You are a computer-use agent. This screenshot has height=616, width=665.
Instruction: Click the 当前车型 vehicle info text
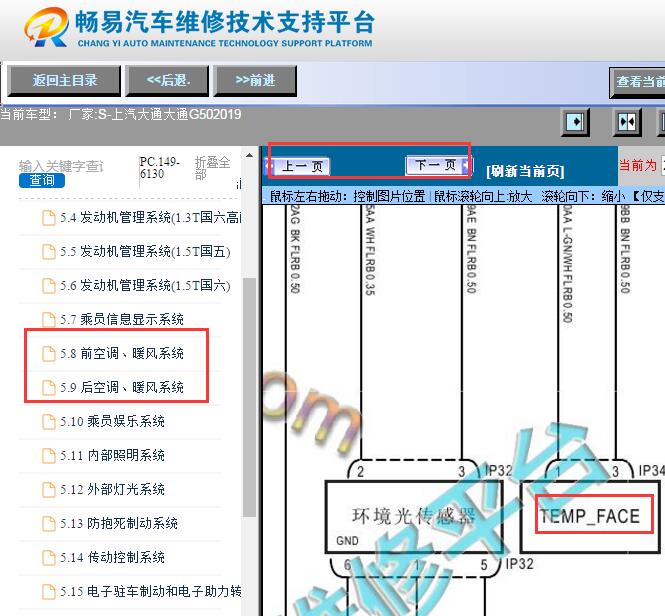(x=121, y=115)
